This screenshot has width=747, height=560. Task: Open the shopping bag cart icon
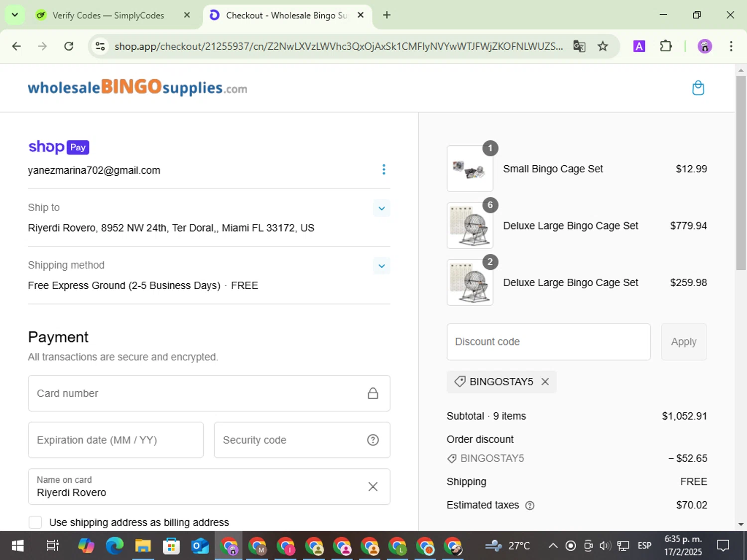pos(698,88)
